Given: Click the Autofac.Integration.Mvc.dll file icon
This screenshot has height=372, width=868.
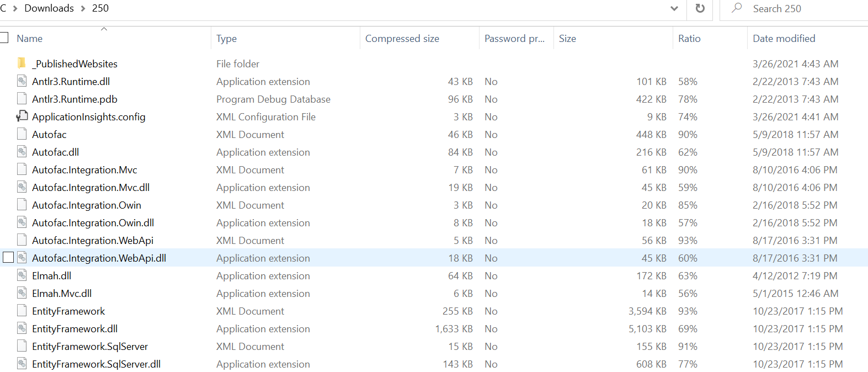Looking at the screenshot, I should [22, 187].
